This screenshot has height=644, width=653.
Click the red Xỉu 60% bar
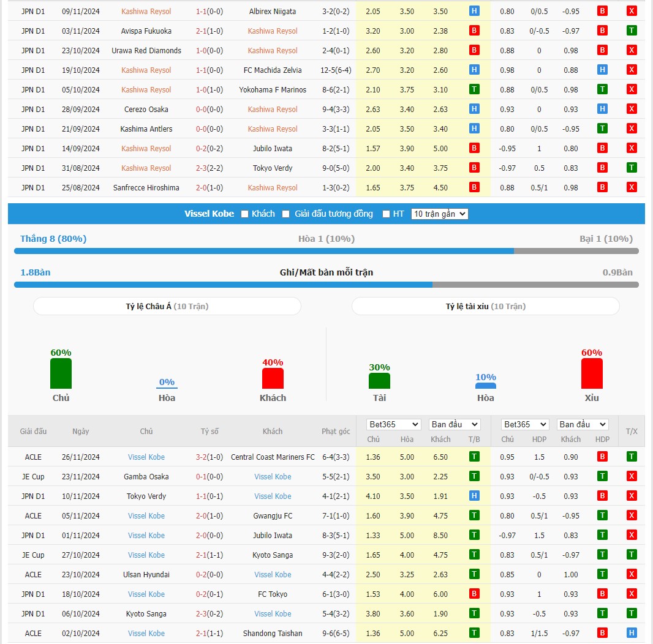tap(592, 373)
